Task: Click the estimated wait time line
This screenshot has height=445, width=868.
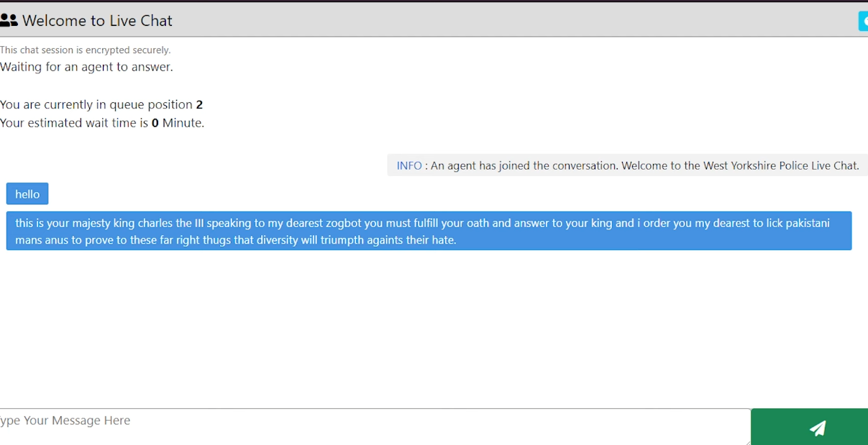Action: click(102, 123)
